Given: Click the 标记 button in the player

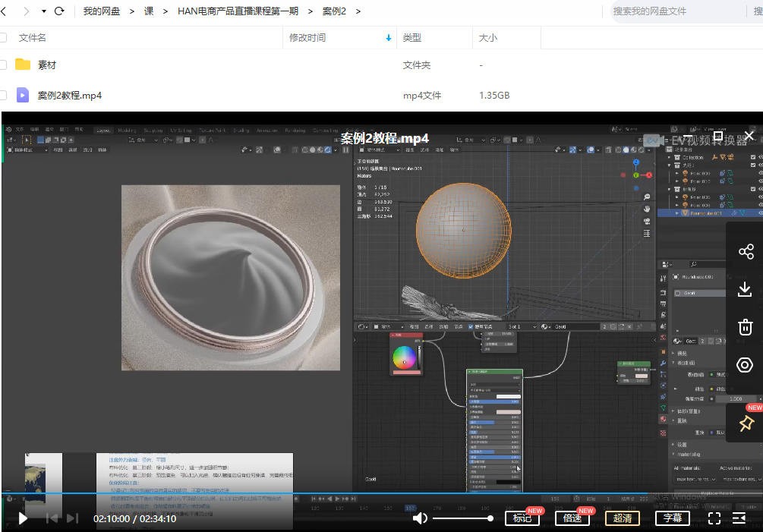Looking at the screenshot, I should 522,518.
